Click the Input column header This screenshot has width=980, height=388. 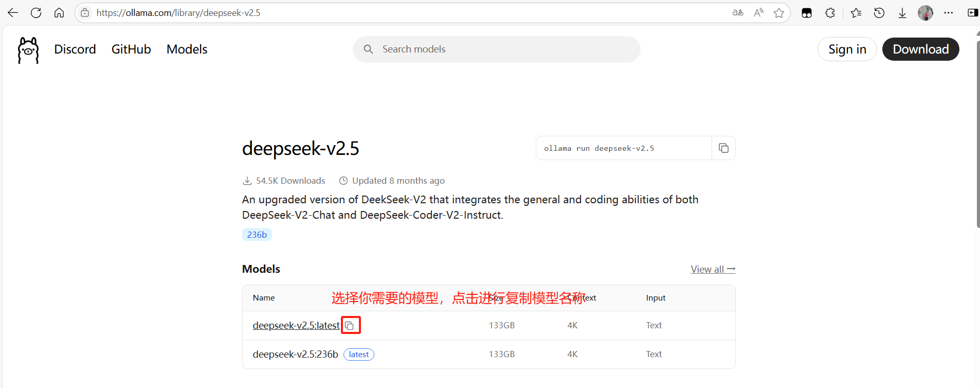656,298
